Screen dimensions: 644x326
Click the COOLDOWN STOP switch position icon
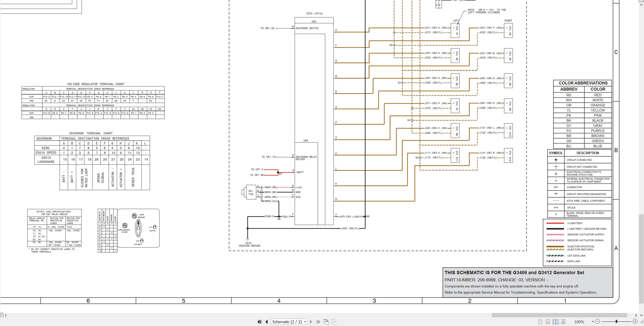pos(125,225)
